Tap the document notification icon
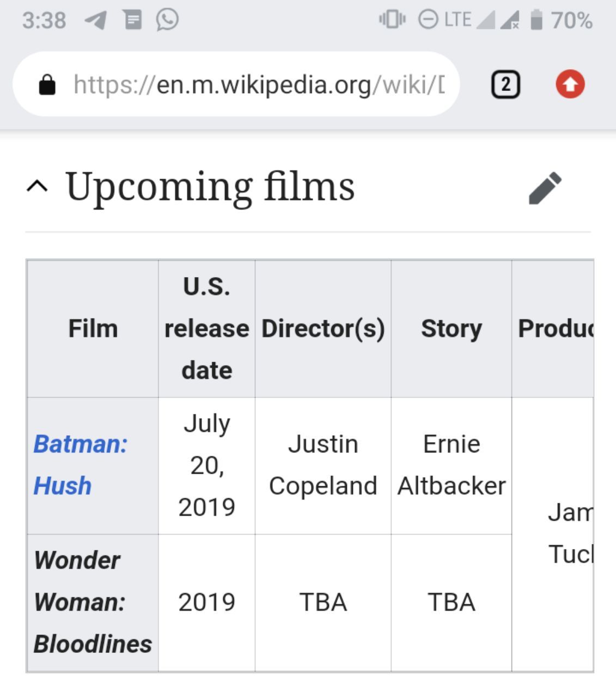The width and height of the screenshot is (616, 697). (x=132, y=20)
